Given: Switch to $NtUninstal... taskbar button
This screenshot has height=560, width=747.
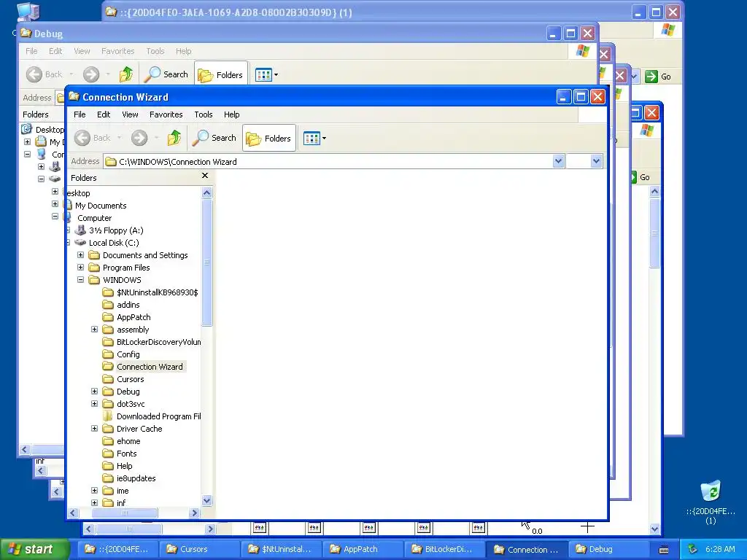Looking at the screenshot, I should click(x=281, y=549).
